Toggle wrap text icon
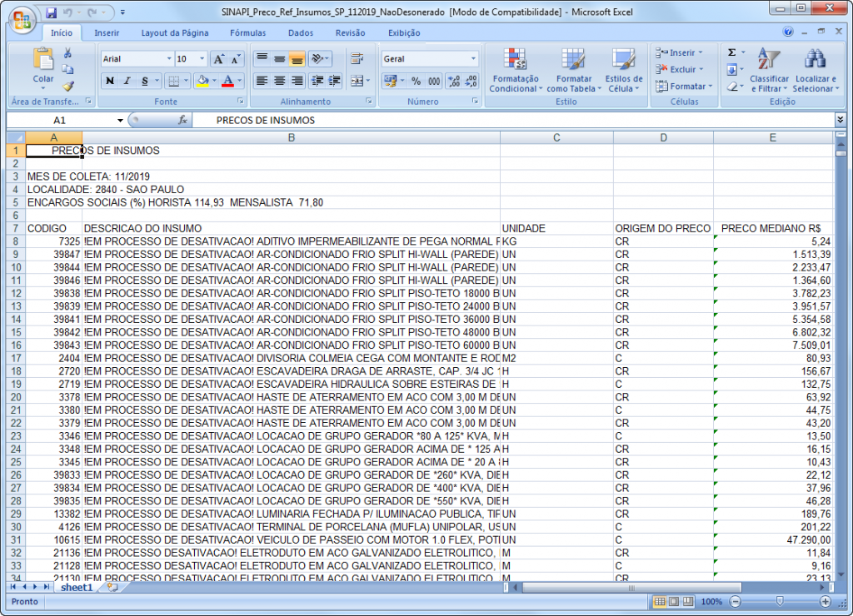853x616 pixels. (x=357, y=59)
